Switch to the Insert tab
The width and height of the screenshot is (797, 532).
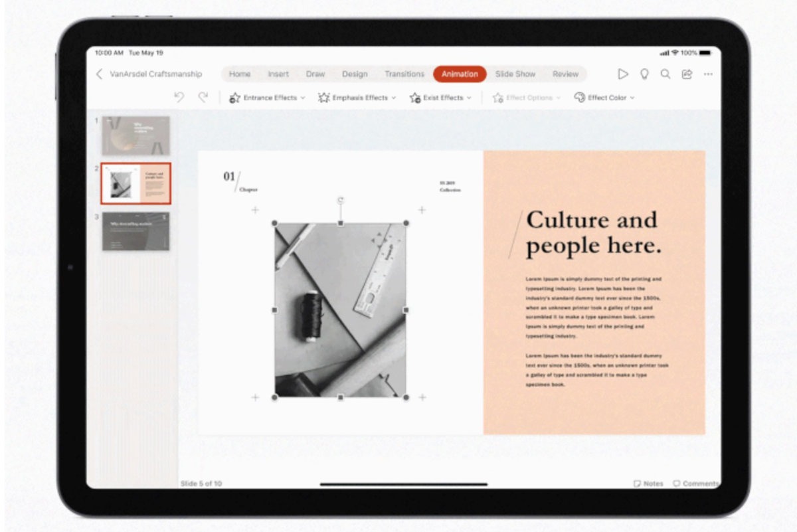pyautogui.click(x=278, y=74)
